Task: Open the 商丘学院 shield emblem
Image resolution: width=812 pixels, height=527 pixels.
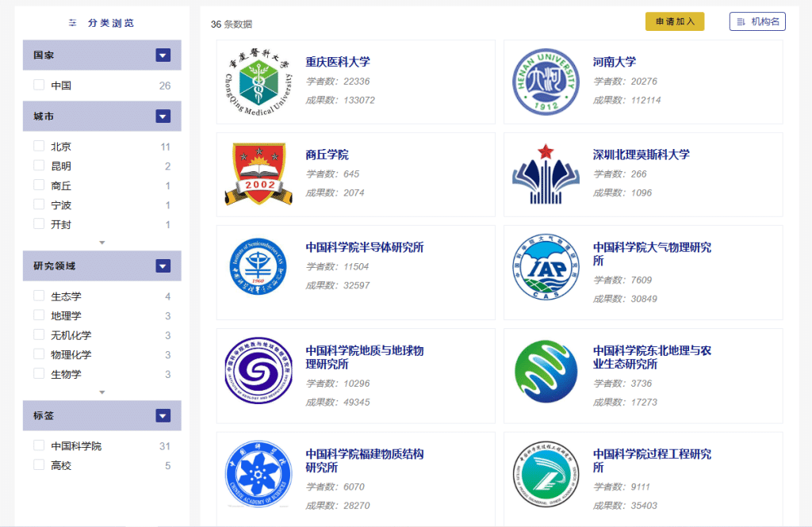Action: (x=259, y=174)
